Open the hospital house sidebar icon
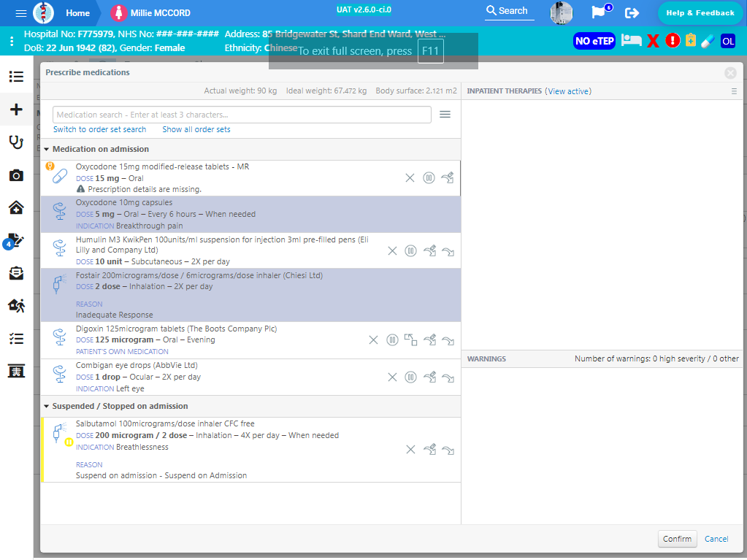The height and width of the screenshot is (560, 747). (x=16, y=207)
